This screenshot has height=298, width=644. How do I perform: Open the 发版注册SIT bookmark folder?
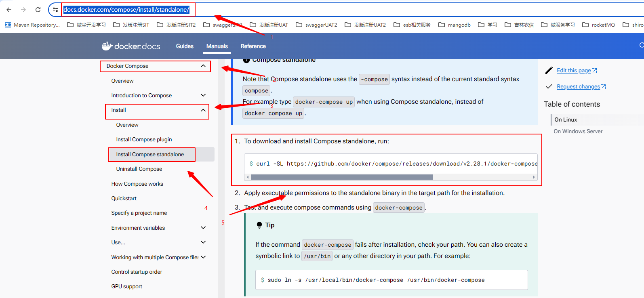click(131, 25)
